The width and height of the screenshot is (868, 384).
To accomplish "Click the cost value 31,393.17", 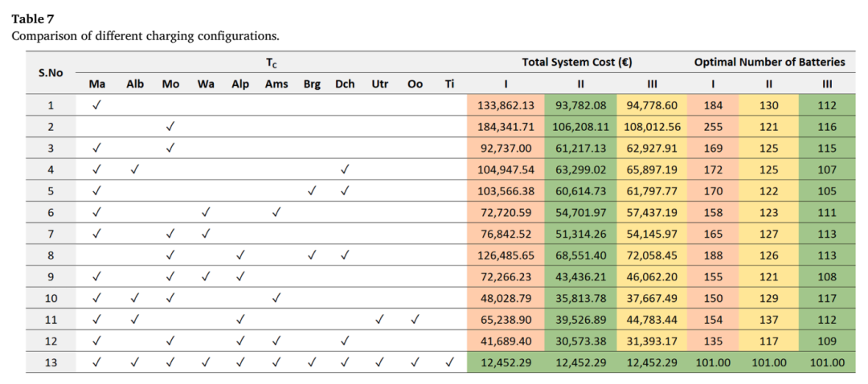I will [652, 341].
